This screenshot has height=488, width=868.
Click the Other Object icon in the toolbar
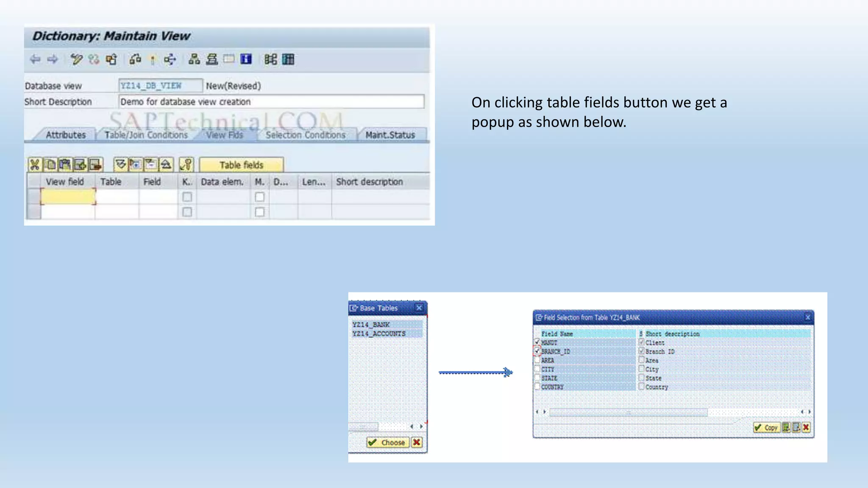coord(111,59)
